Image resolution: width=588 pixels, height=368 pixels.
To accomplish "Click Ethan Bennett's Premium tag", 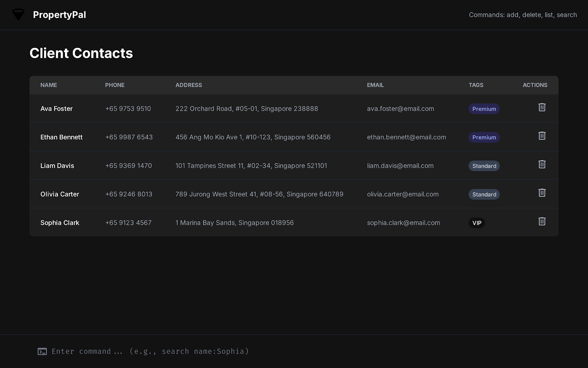I will (484, 137).
